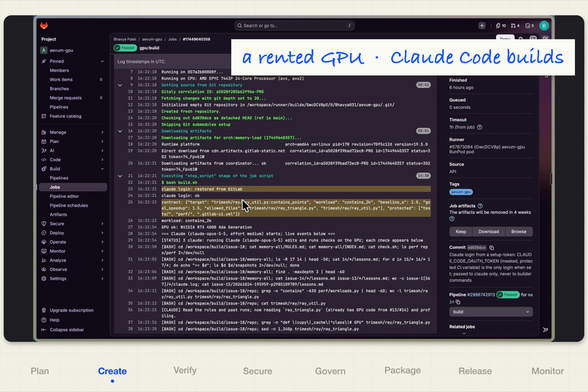Image resolution: width=588 pixels, height=392 pixels.
Task: Open the build stage dropdown
Action: coord(491,312)
